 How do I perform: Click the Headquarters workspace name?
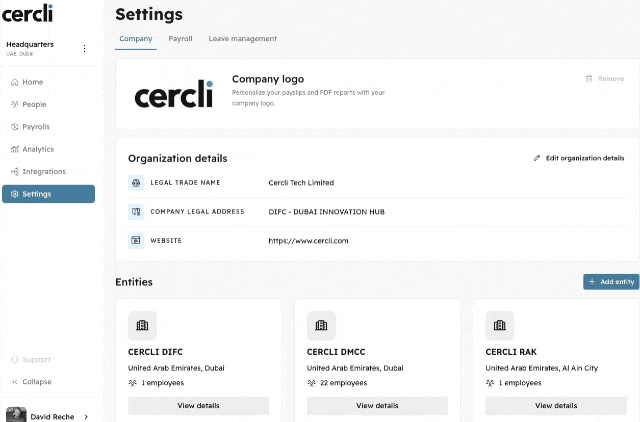(x=30, y=44)
